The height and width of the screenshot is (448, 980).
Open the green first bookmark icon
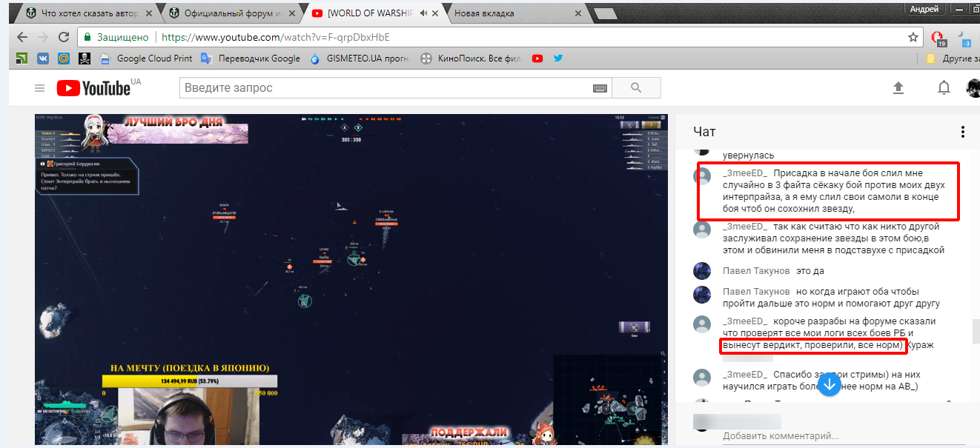pos(22,58)
